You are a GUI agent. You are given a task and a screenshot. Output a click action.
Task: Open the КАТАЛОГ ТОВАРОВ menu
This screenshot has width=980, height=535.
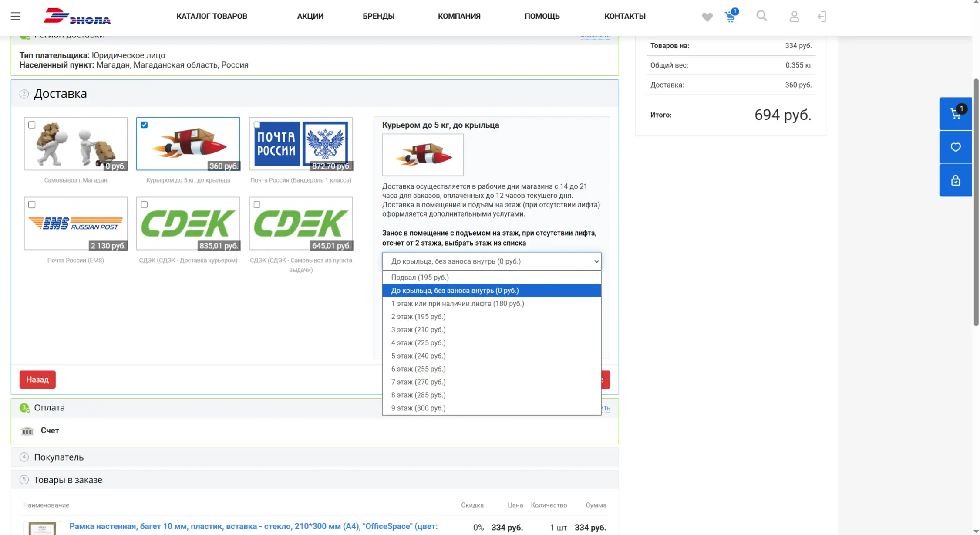[212, 16]
